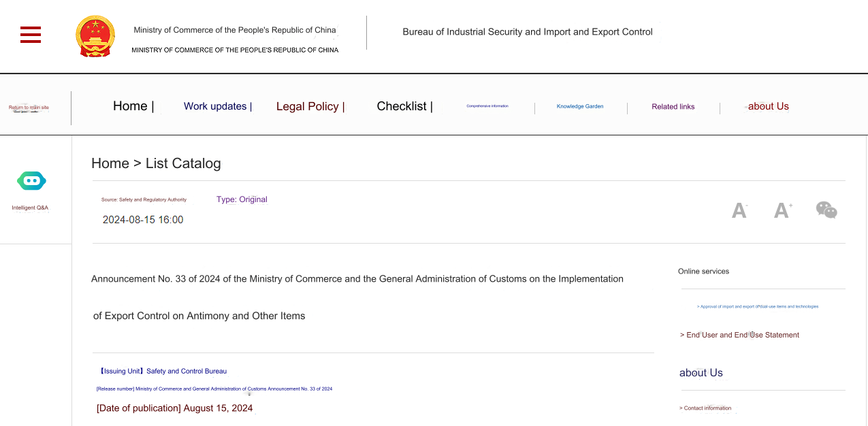Share via the WeChat icon
Screen dimensions: 868x426
[826, 210]
